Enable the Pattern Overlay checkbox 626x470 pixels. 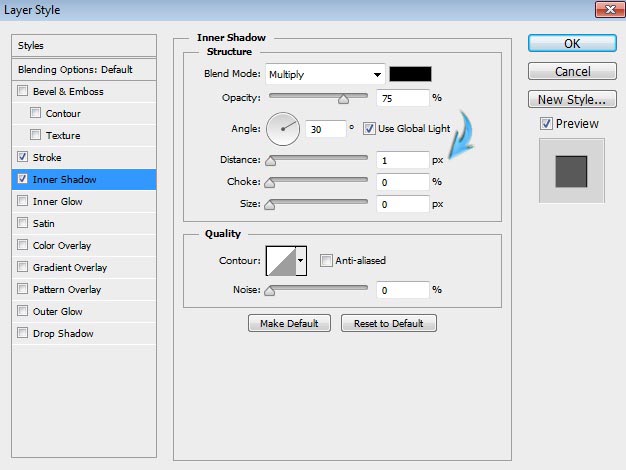[x=23, y=288]
